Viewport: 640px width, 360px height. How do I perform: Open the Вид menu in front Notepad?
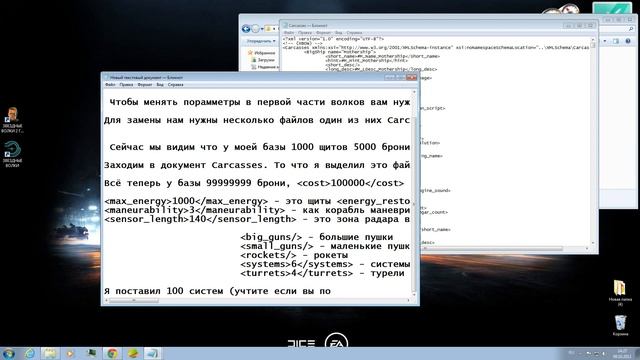pos(160,85)
